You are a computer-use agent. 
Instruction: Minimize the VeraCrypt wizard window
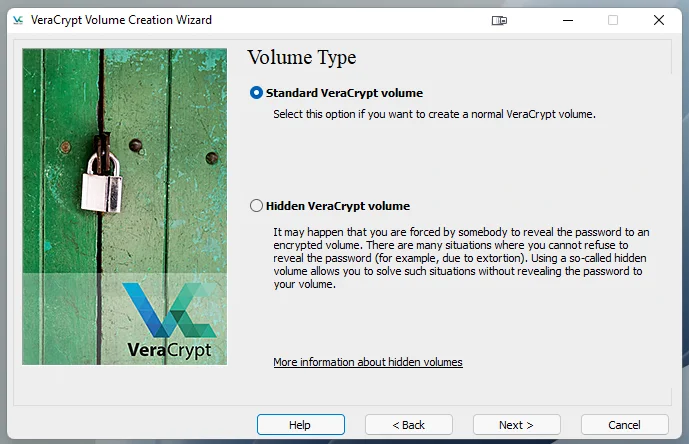tap(568, 20)
